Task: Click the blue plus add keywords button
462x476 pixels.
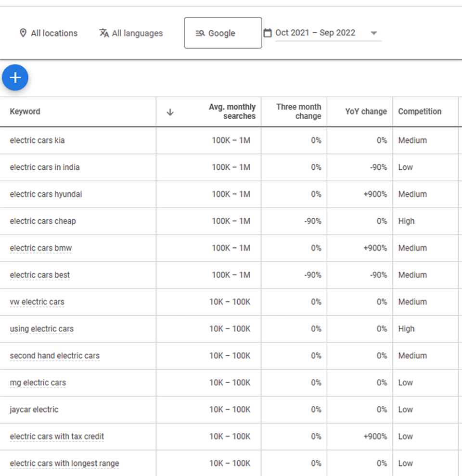Action: 15,77
